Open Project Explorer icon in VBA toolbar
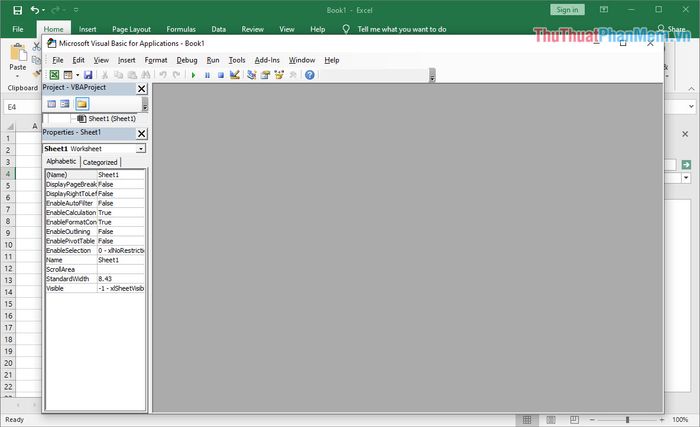Viewport: 700px width, 427px height. click(251, 75)
